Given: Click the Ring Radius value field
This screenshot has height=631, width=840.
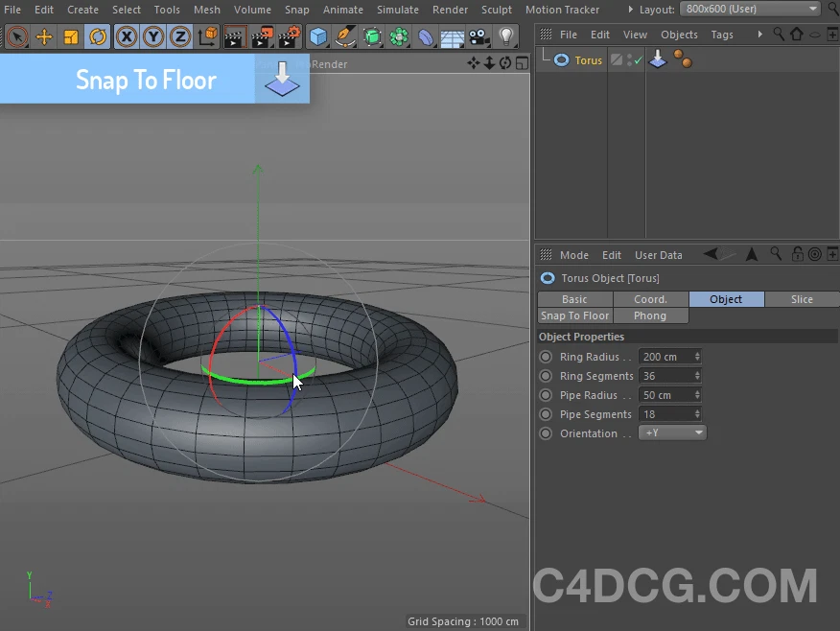Looking at the screenshot, I should coord(664,356).
